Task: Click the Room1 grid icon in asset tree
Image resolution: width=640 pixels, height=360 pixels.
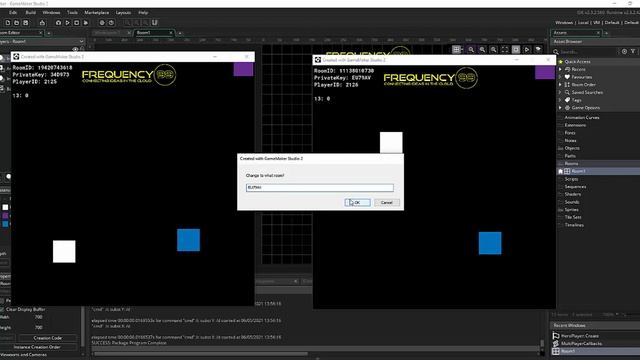Action: (567, 171)
